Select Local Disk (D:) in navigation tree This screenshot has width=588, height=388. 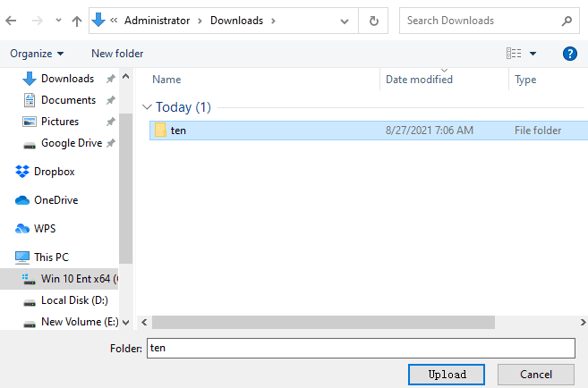(x=73, y=300)
